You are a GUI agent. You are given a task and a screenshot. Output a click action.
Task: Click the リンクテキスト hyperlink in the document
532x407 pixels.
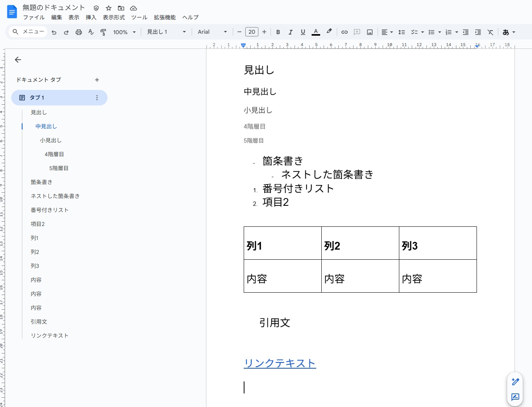[279, 363]
